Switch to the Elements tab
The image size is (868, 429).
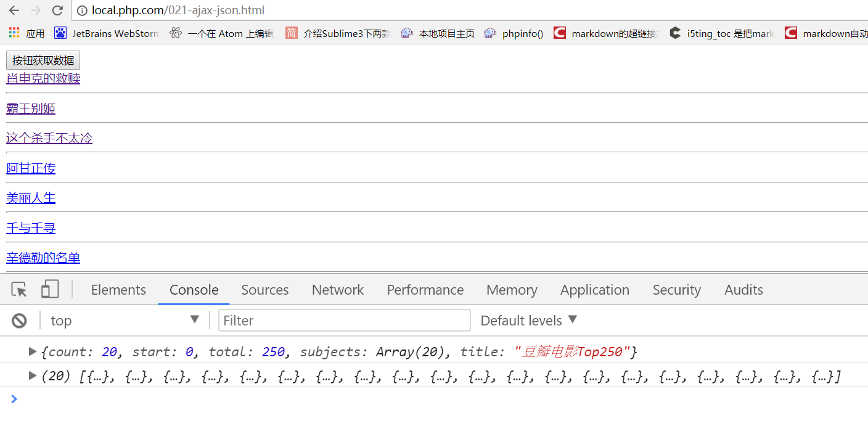tap(118, 290)
